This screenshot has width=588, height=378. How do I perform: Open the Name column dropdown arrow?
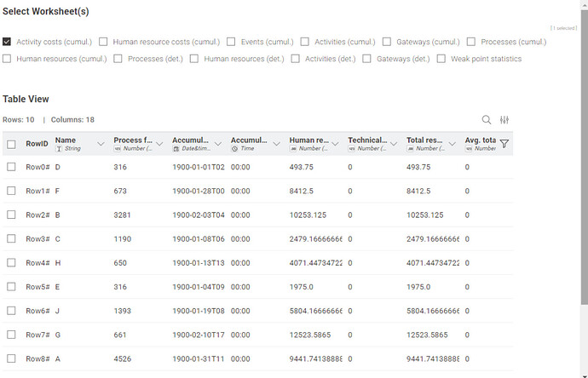coord(101,144)
